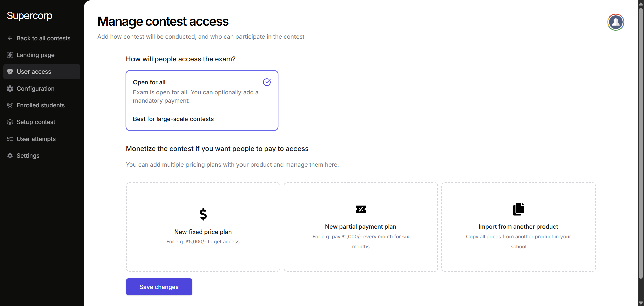Click the Supercorp logo text

point(30,16)
